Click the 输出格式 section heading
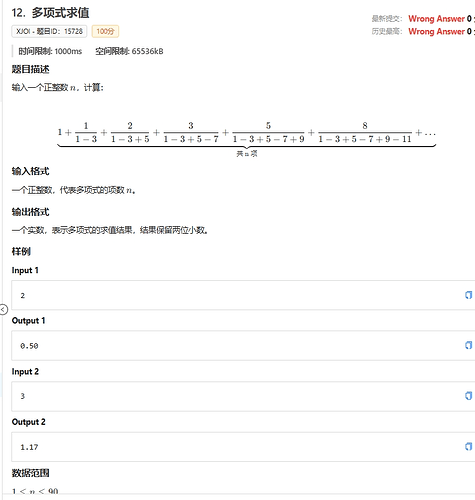The height and width of the screenshot is (500, 475). 30,212
